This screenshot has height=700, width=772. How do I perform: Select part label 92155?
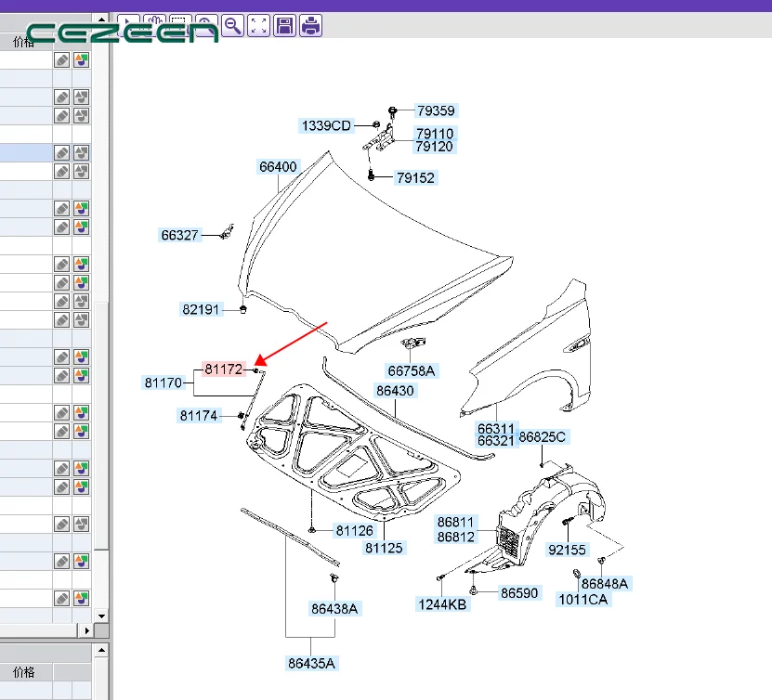[x=567, y=550]
